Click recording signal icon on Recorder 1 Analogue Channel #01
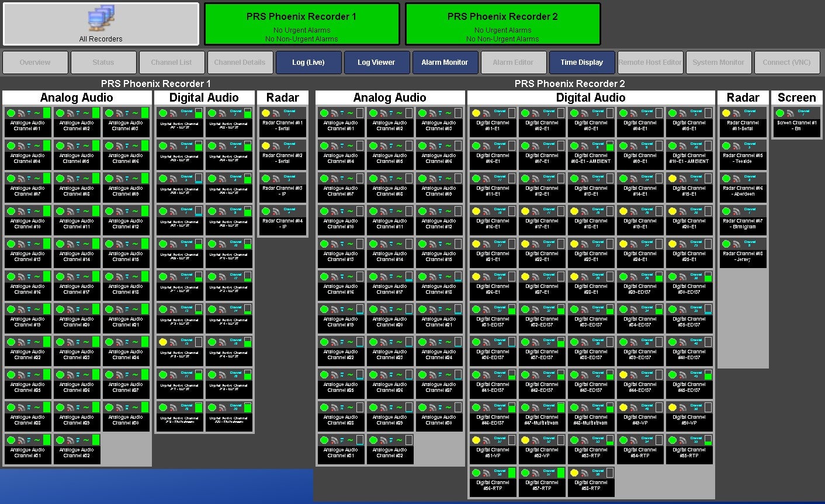Image resolution: width=825 pixels, height=504 pixels. point(20,113)
